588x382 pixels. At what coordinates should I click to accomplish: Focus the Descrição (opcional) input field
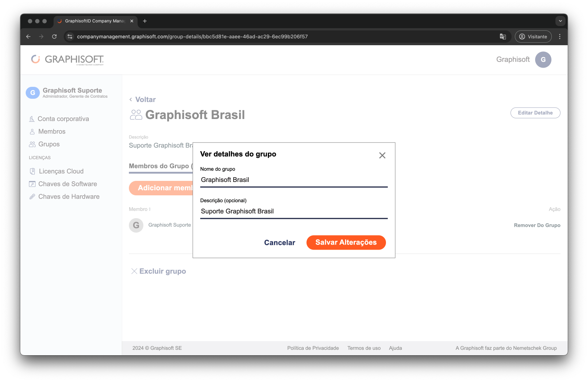tap(294, 211)
